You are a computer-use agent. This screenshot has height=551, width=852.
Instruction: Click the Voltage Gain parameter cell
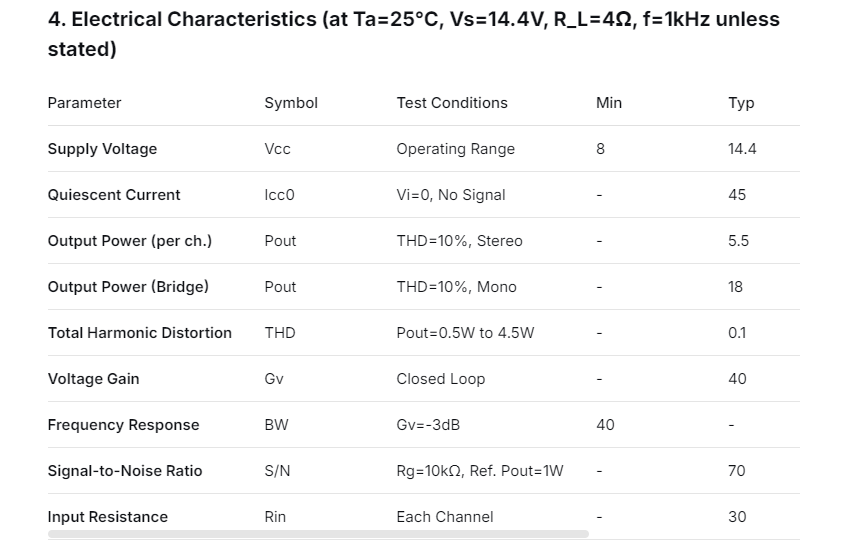[93, 379]
